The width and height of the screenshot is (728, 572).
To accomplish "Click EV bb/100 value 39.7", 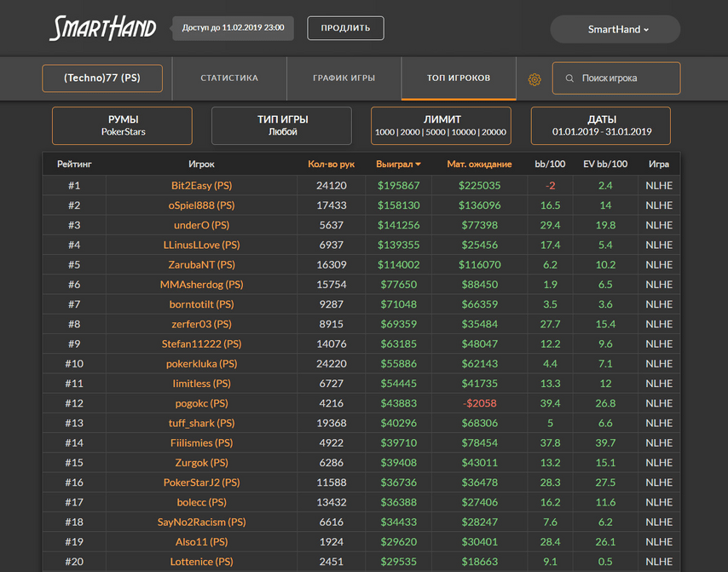I will pyautogui.click(x=605, y=443).
